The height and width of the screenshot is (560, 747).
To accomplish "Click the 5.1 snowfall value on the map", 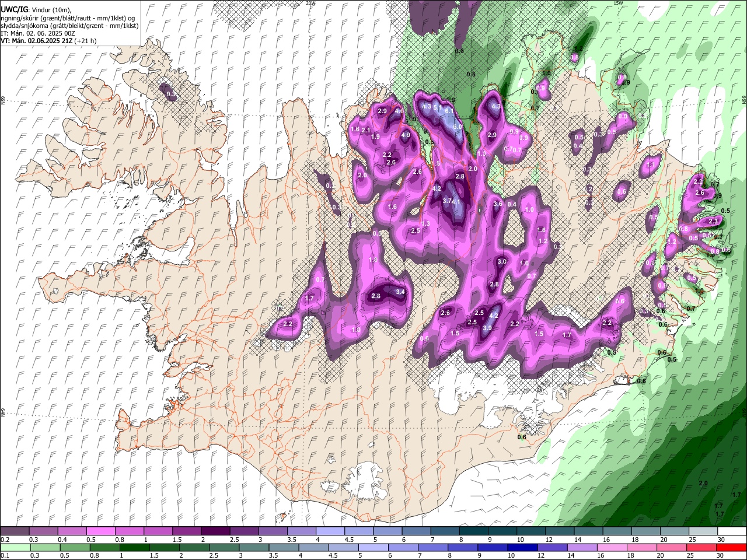I will [438, 108].
